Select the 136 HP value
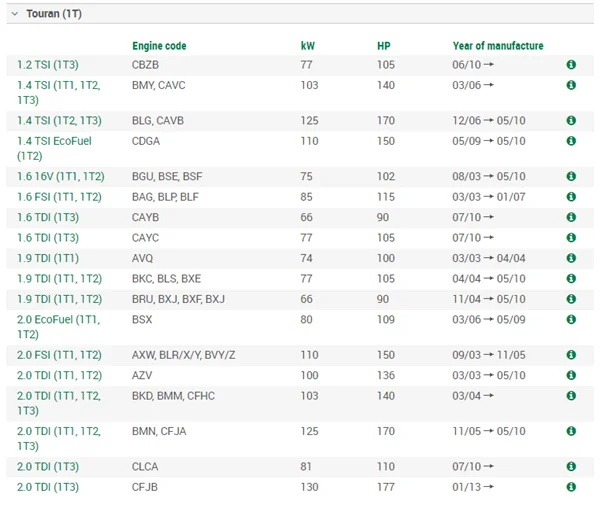The image size is (600, 508). (386, 375)
